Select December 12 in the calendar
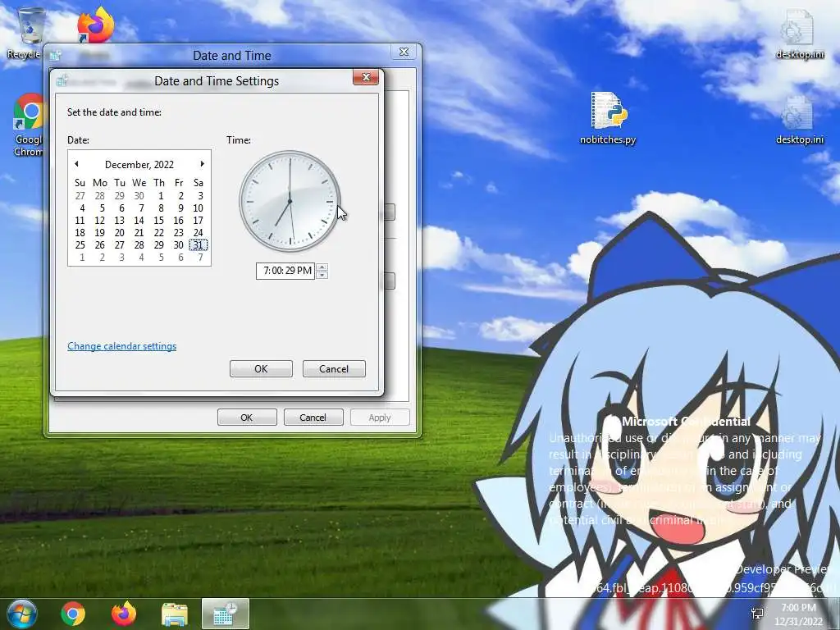This screenshot has height=630, width=840. [99, 220]
